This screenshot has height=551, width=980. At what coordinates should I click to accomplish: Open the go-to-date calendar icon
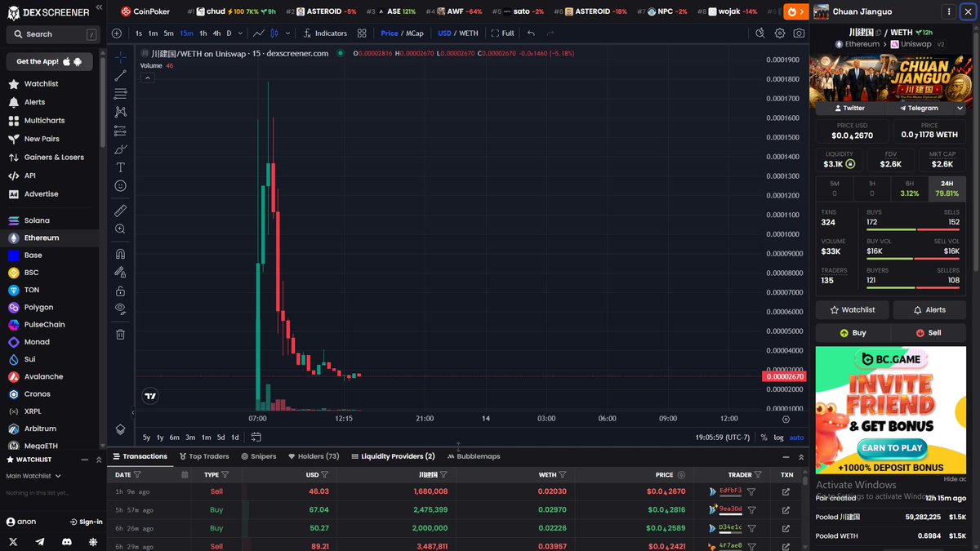pos(256,438)
